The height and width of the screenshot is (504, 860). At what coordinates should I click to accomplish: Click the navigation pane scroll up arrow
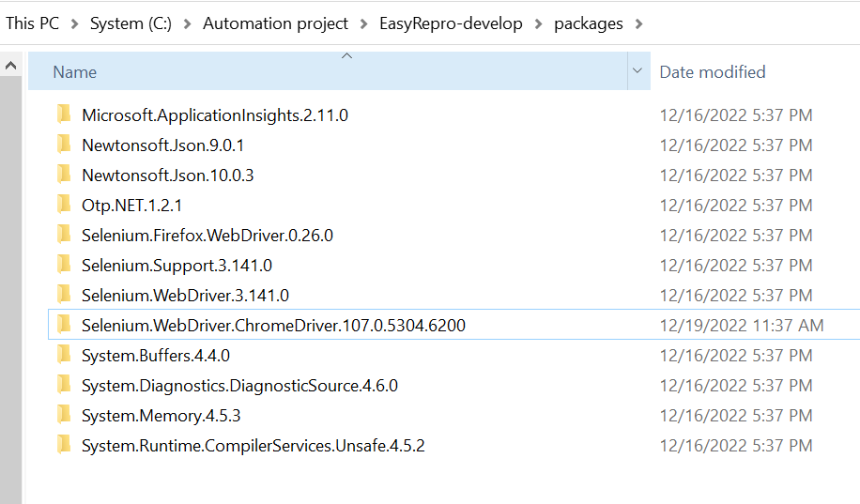(x=10, y=66)
